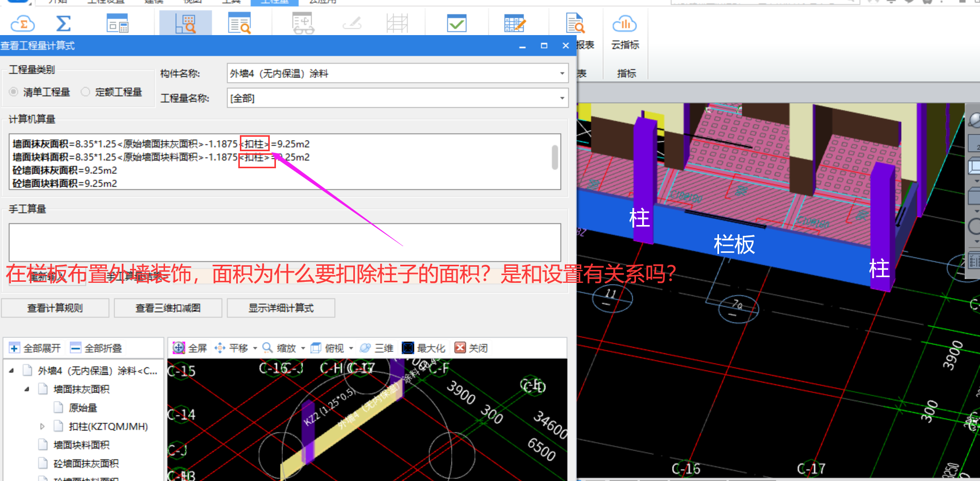This screenshot has height=481, width=980.
Task: Open the 平移 dropdown arrow
Action: click(x=255, y=348)
